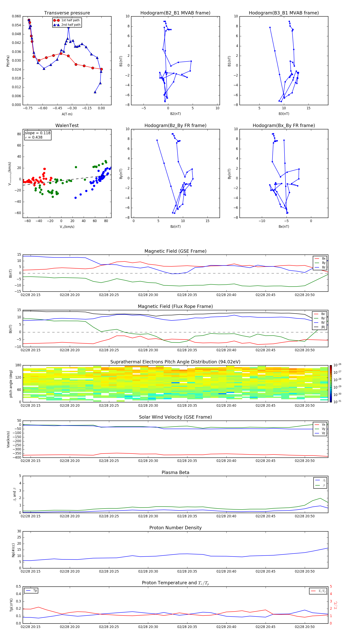Click the red 'Te/Tp' right axis label

[336, 605]
